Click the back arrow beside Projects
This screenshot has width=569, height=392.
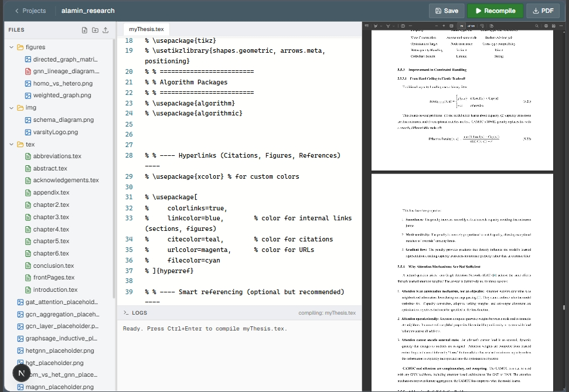[x=16, y=11]
